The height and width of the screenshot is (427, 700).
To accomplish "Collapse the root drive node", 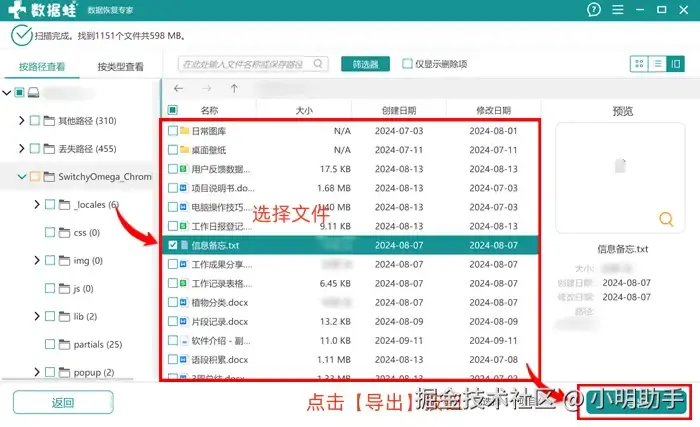I will (x=6, y=93).
